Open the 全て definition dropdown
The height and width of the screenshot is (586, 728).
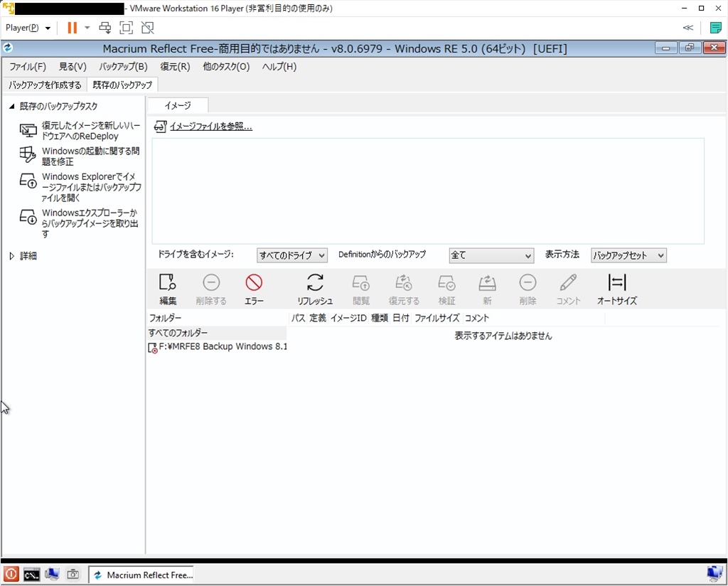pos(491,255)
